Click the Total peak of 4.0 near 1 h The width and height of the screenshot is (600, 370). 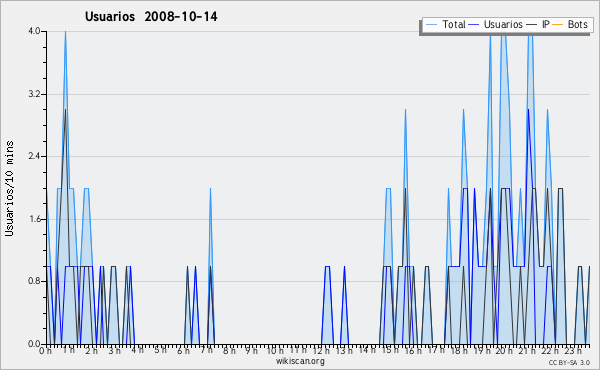(65, 32)
